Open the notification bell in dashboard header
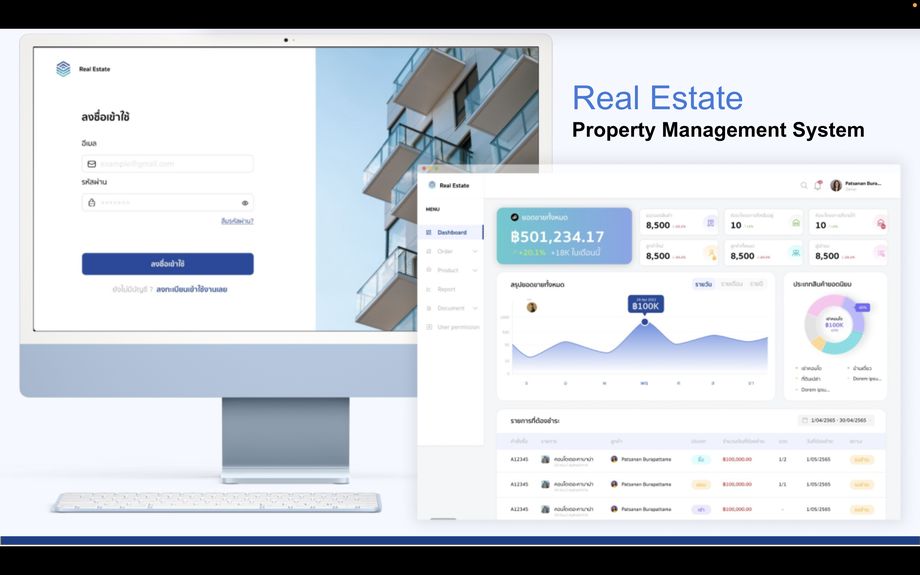This screenshot has height=575, width=920. click(818, 185)
